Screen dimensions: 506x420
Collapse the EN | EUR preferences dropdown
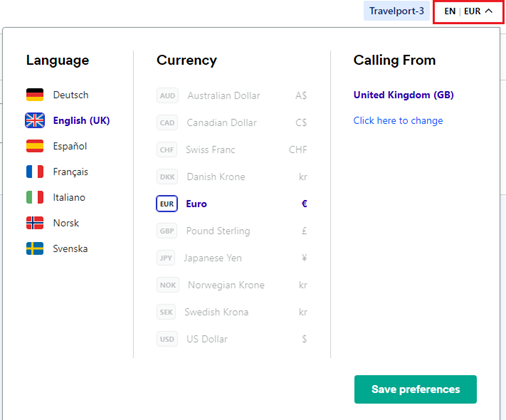pos(468,12)
